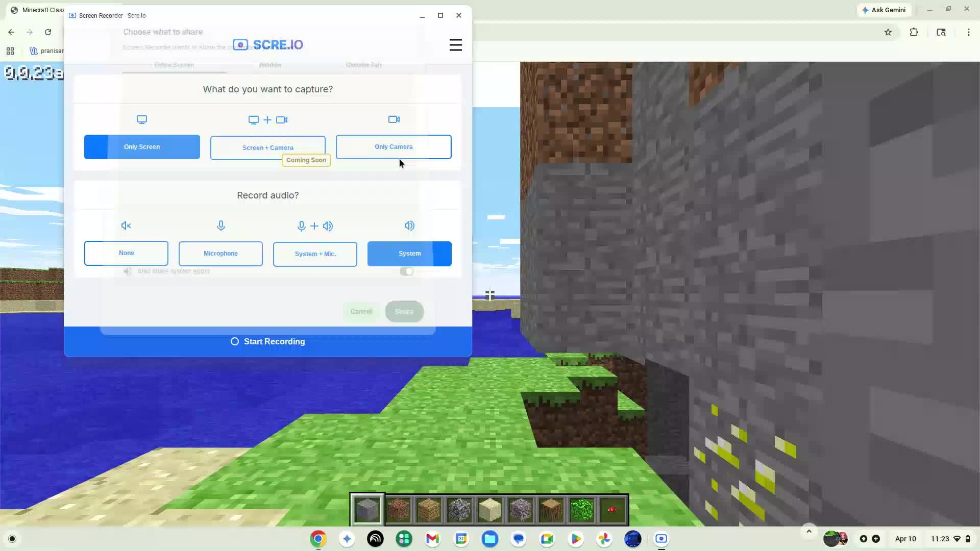This screenshot has width=980, height=551.
Task: Click Start Recording
Action: click(x=267, y=341)
